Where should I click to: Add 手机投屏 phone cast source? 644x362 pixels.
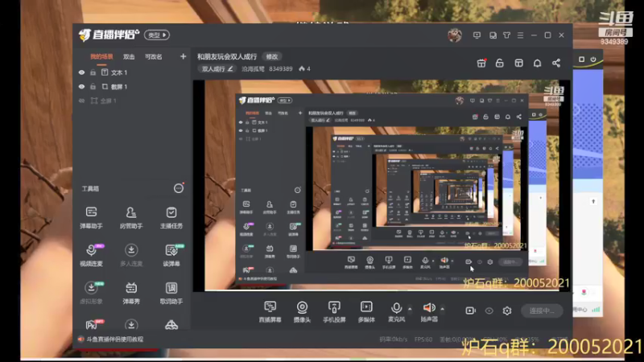[334, 311]
